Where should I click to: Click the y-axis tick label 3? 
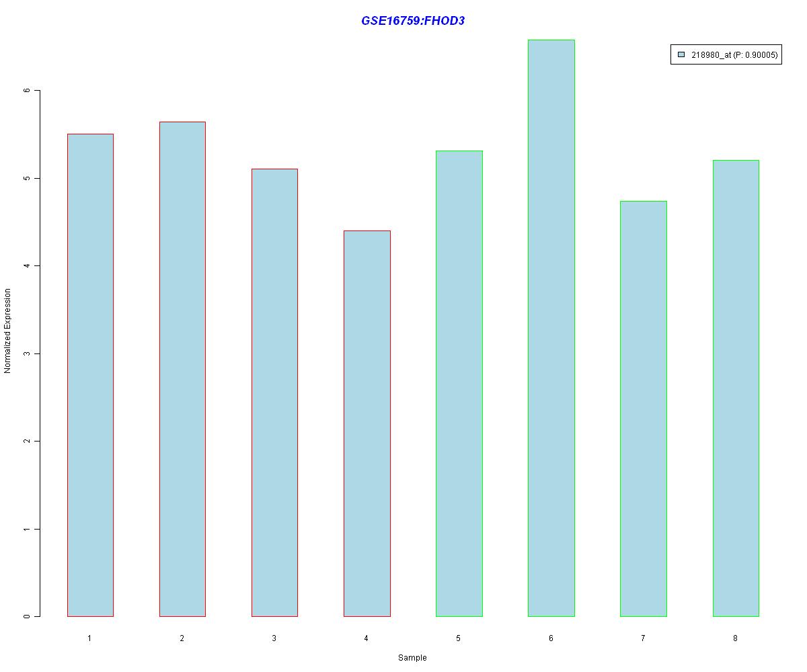click(x=28, y=354)
